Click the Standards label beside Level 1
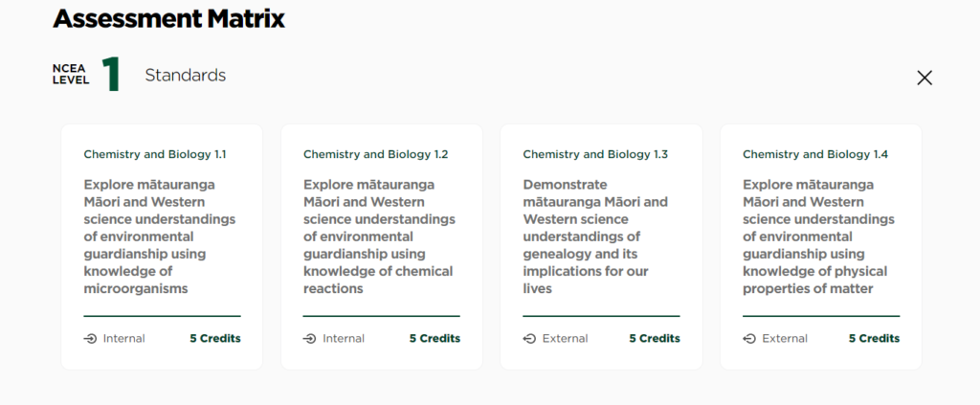Screen dimensions: 980x405 point(185,75)
